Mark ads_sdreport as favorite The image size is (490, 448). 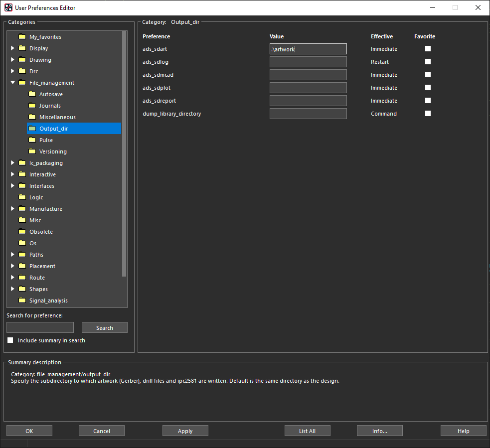click(428, 100)
